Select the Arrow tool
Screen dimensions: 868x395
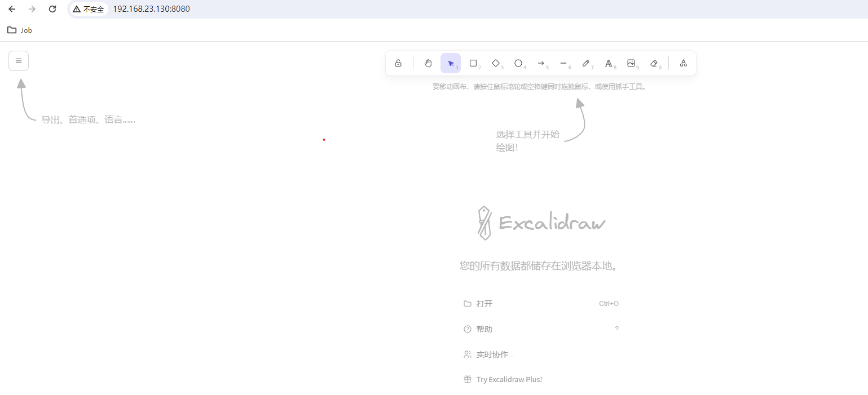541,63
